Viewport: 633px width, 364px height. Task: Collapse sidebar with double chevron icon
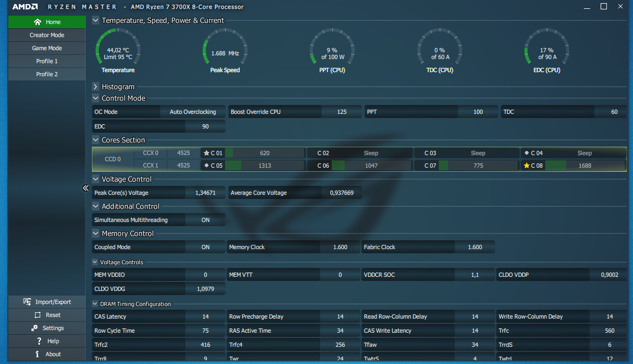pyautogui.click(x=86, y=189)
